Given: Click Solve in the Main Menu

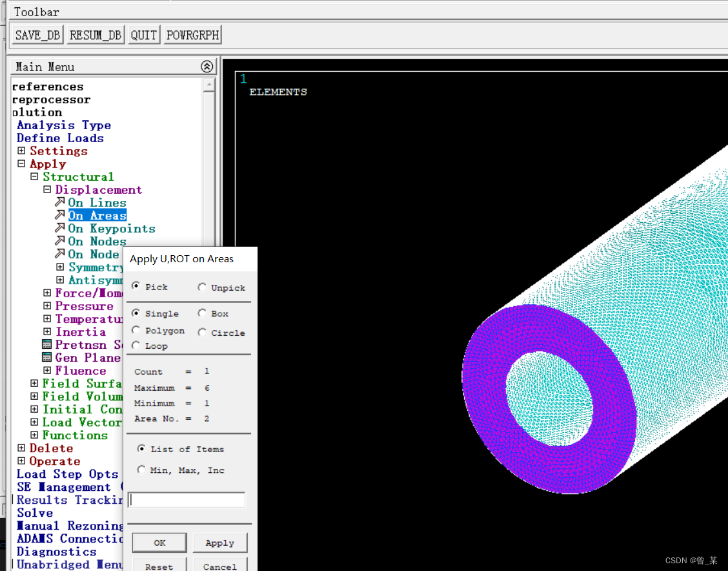Looking at the screenshot, I should 35,512.
